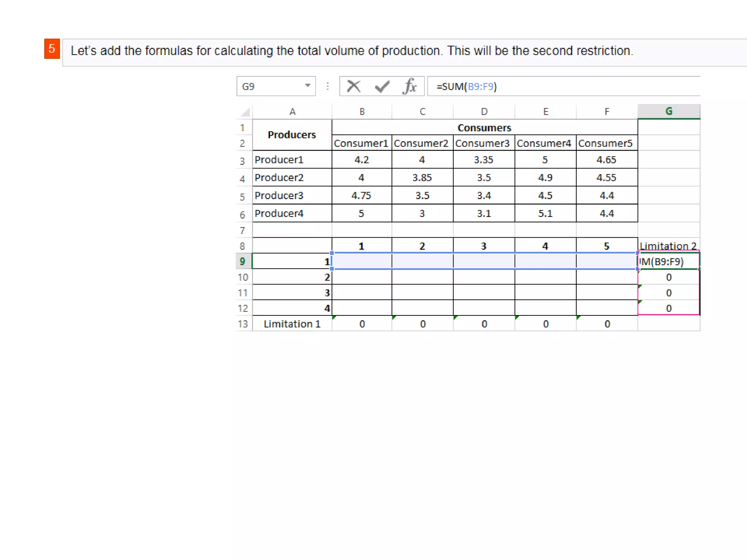The height and width of the screenshot is (560, 747).
Task: Confirm formula with the checkmark icon
Action: pyautogui.click(x=382, y=86)
